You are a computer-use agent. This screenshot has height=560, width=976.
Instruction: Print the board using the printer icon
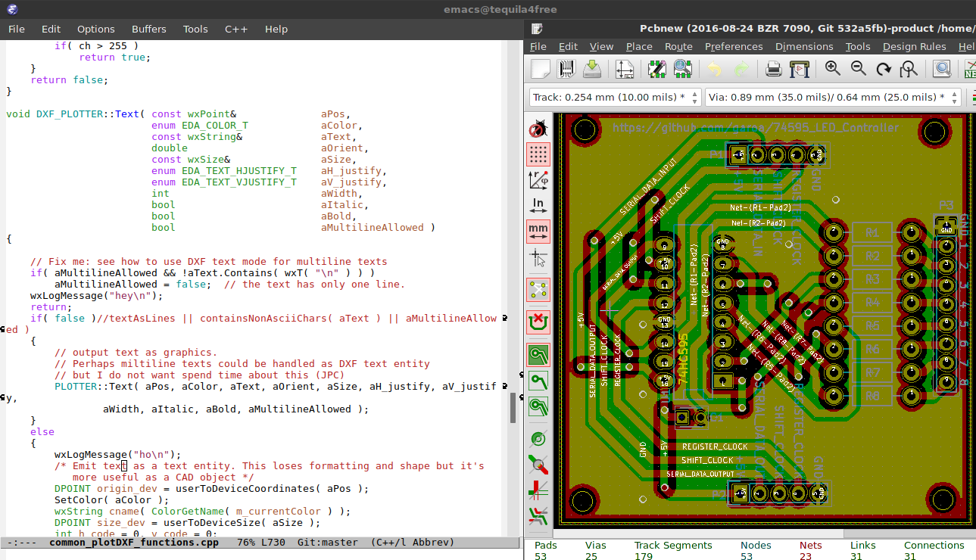click(x=773, y=70)
